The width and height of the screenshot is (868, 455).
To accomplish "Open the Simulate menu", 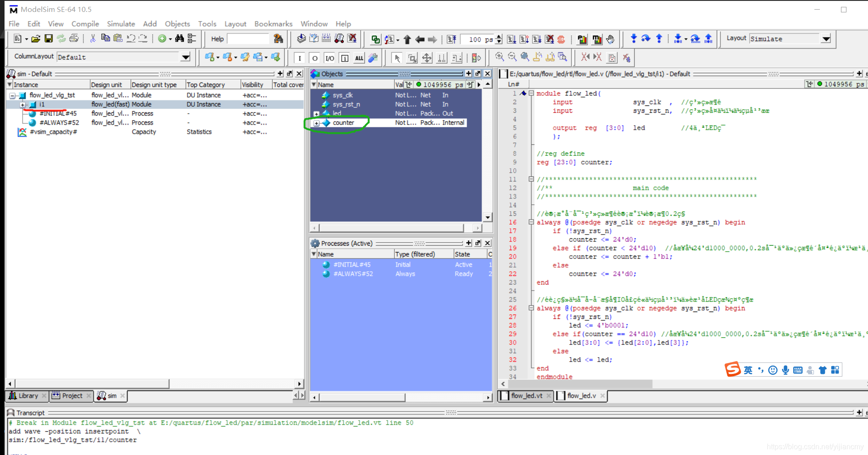I will (121, 24).
